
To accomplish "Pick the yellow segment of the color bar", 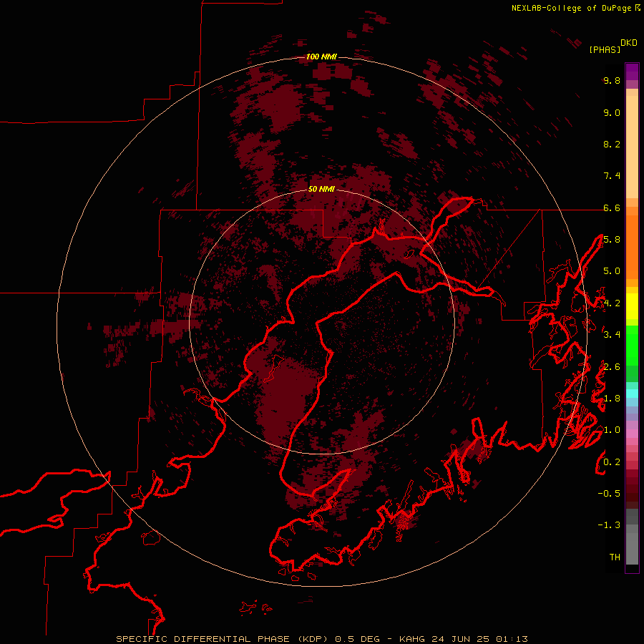I will 632,306.
